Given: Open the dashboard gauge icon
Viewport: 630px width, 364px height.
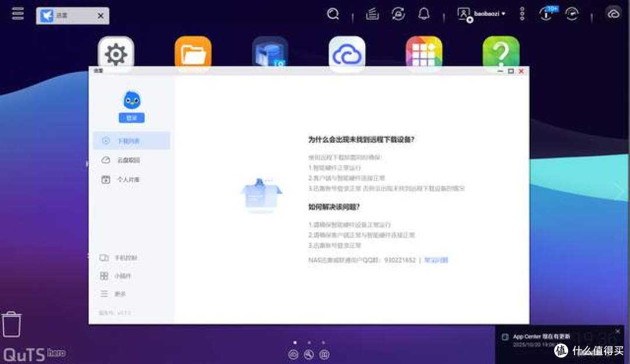Looking at the screenshot, I should [572, 14].
